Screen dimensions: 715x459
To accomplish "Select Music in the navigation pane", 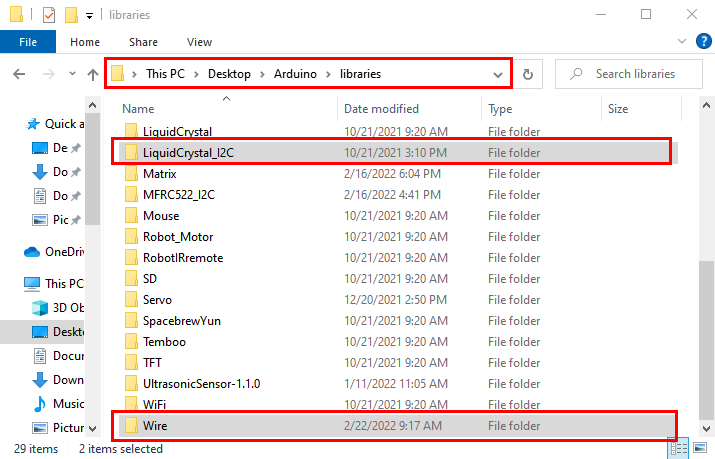I will click(58, 404).
